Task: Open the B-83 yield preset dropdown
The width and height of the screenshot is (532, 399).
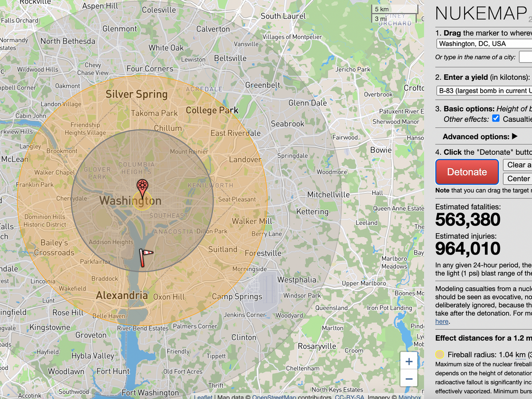Action: [x=483, y=91]
